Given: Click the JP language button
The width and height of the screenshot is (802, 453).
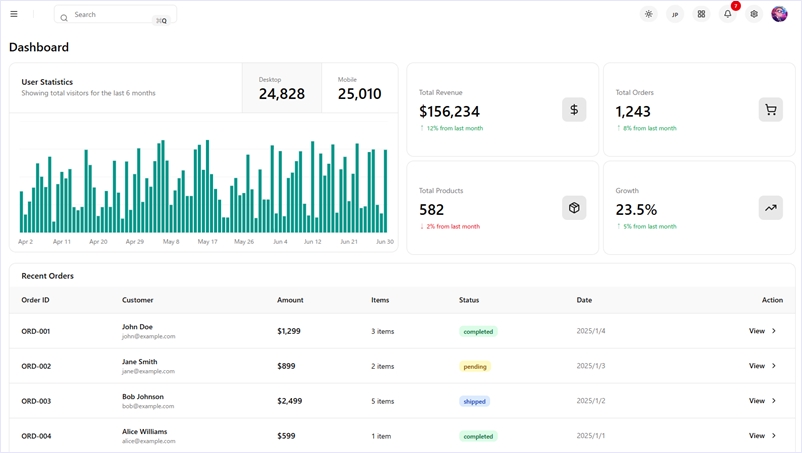Looking at the screenshot, I should [x=675, y=14].
